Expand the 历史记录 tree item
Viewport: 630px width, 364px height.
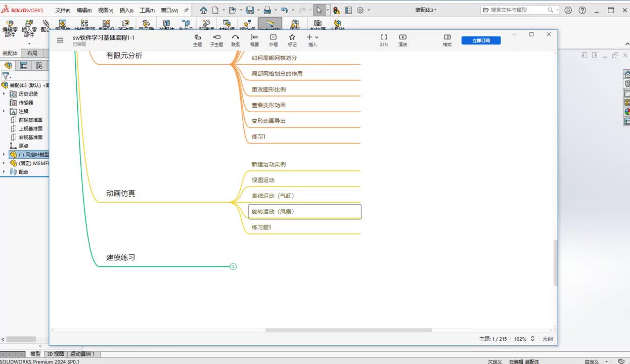pos(4,94)
